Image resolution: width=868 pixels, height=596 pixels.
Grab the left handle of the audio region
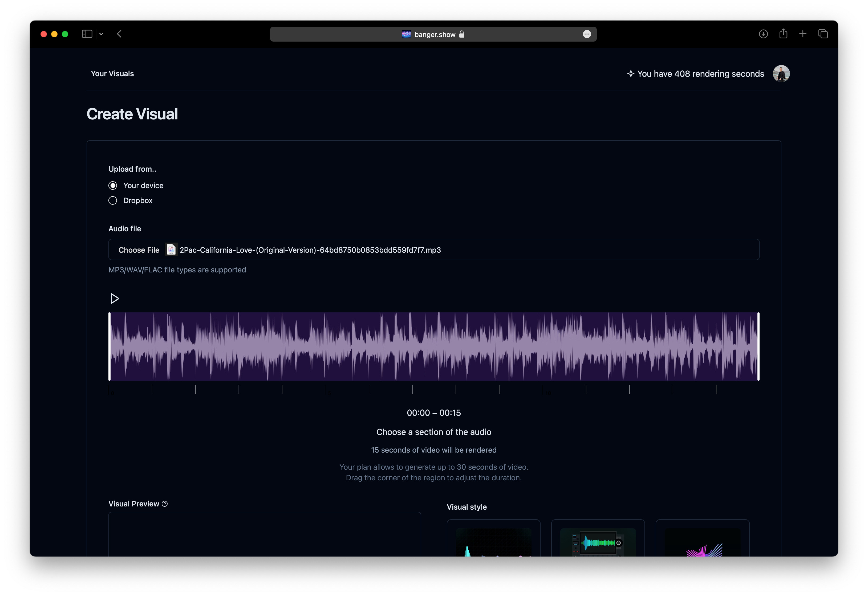tap(109, 347)
